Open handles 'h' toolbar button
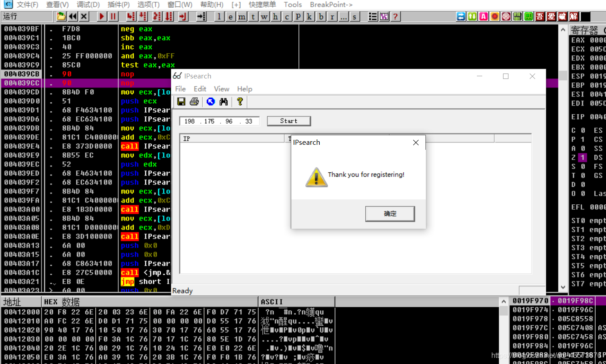 (276, 17)
